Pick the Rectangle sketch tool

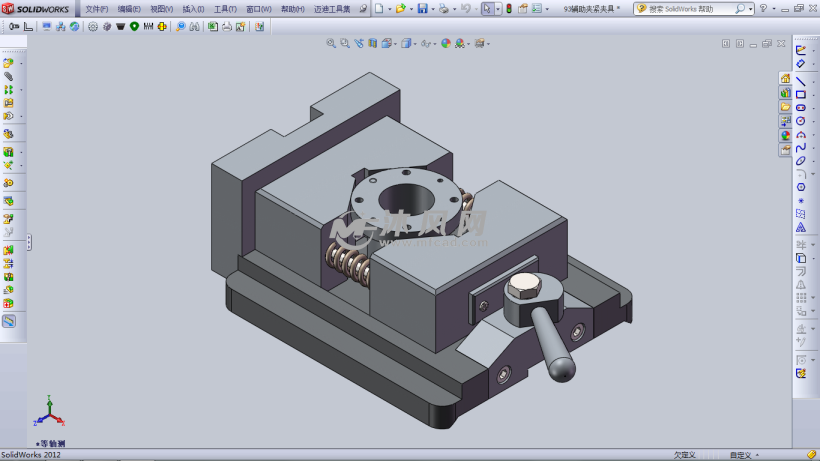801,94
